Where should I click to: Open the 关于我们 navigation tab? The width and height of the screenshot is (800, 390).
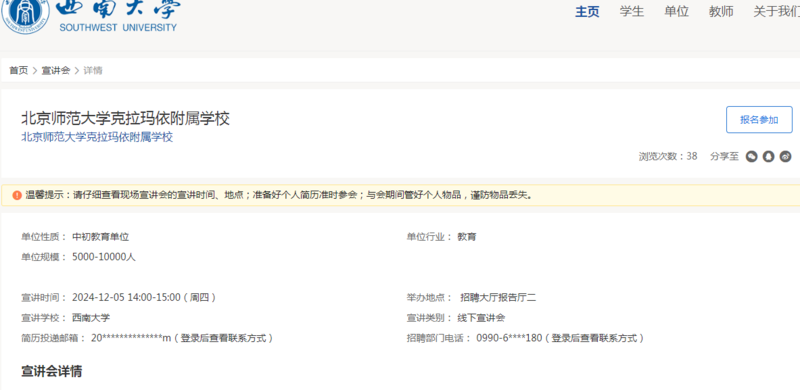tap(777, 12)
